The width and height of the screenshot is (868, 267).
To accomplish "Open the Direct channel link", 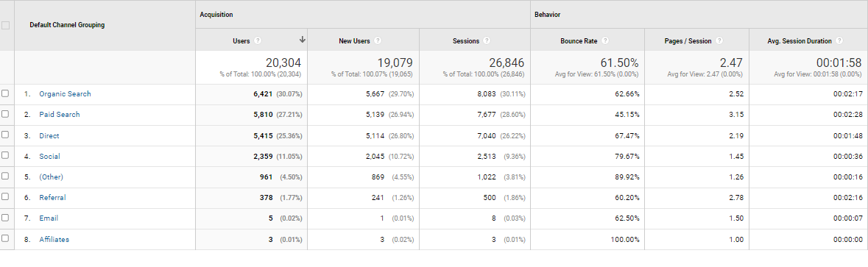I will pos(49,135).
